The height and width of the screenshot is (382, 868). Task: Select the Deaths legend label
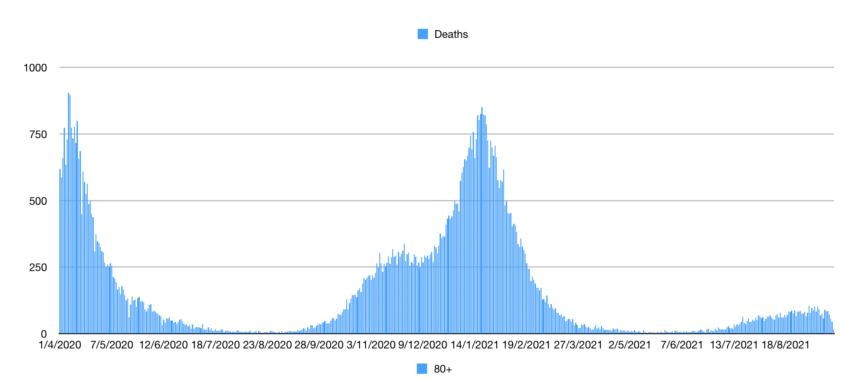(x=451, y=34)
